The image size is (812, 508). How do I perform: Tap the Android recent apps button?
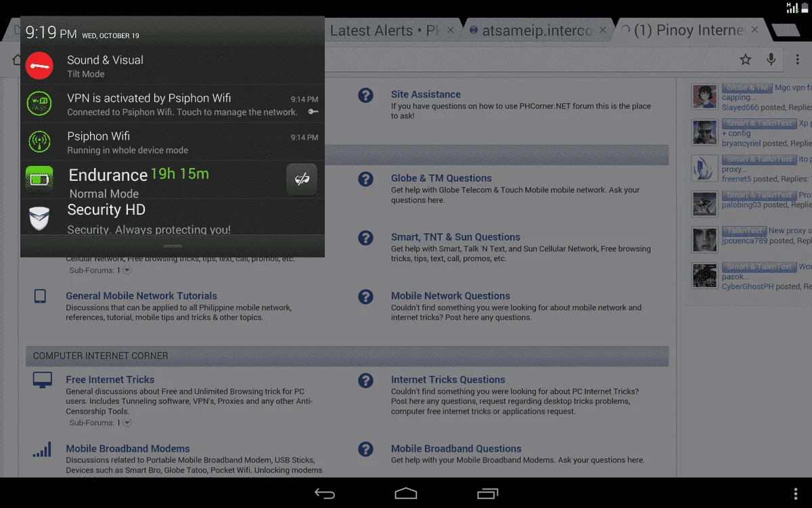[x=487, y=493]
